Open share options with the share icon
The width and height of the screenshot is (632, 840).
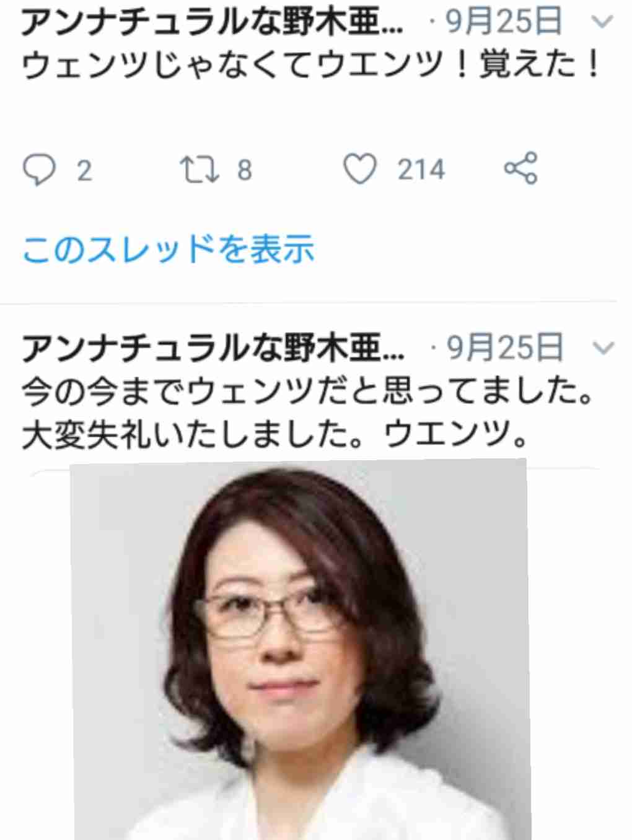point(520,168)
